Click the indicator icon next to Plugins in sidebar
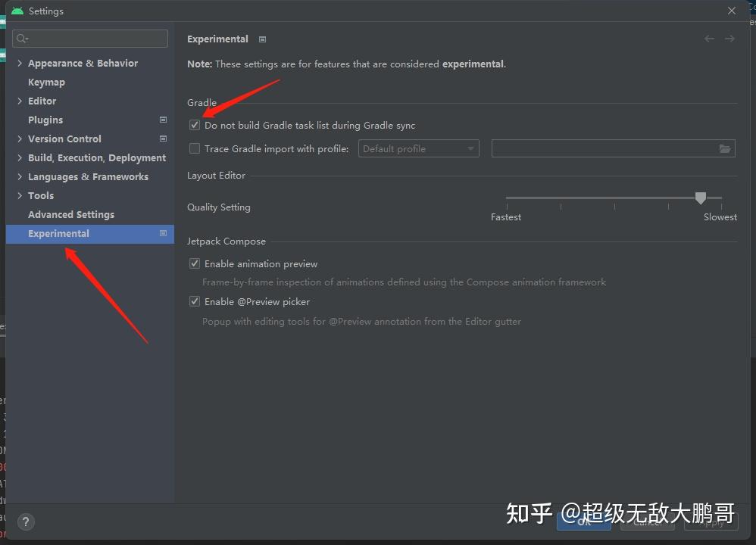 [163, 120]
